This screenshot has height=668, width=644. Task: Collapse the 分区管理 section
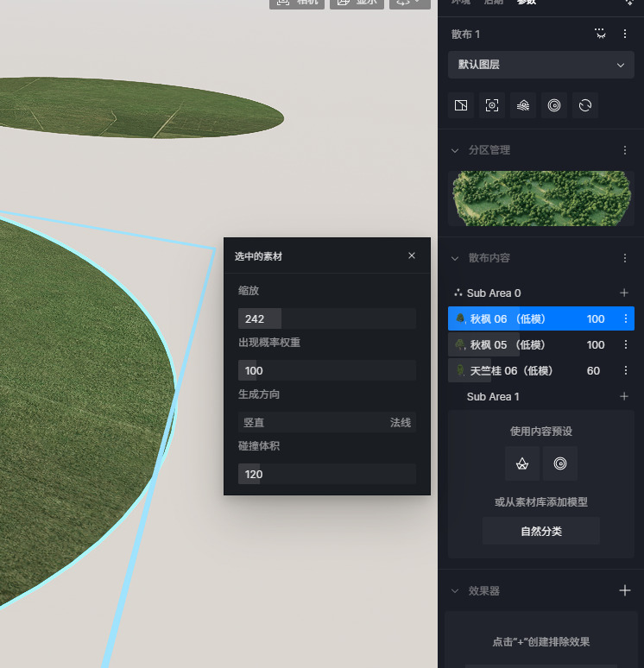(456, 150)
